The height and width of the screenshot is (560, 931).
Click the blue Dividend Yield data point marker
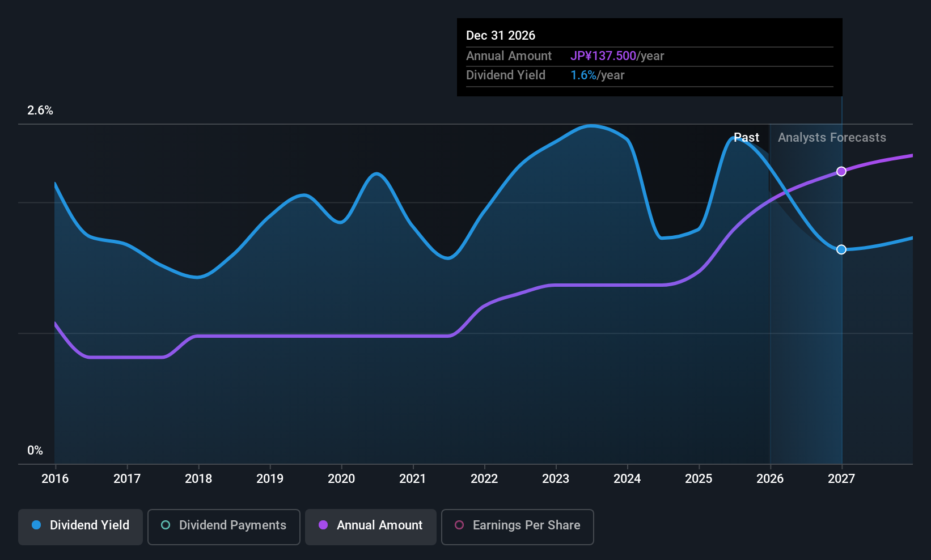coord(841,249)
